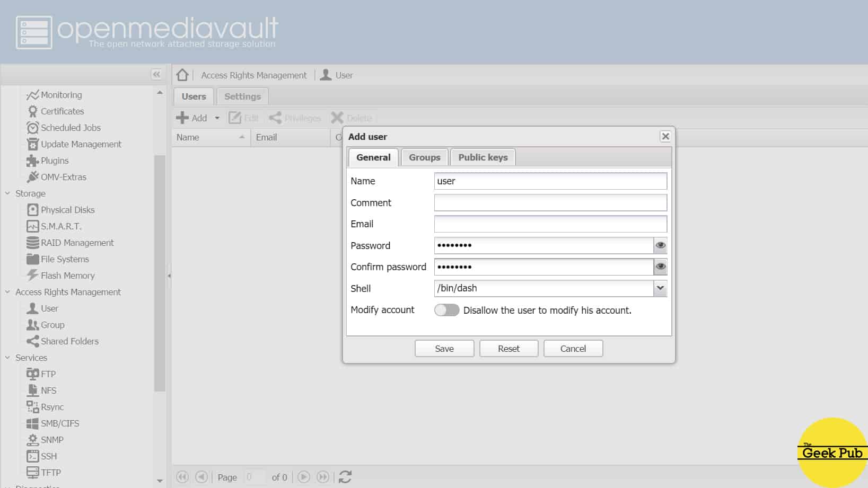Open Rsync service settings
The height and width of the screenshot is (488, 868).
(45, 407)
